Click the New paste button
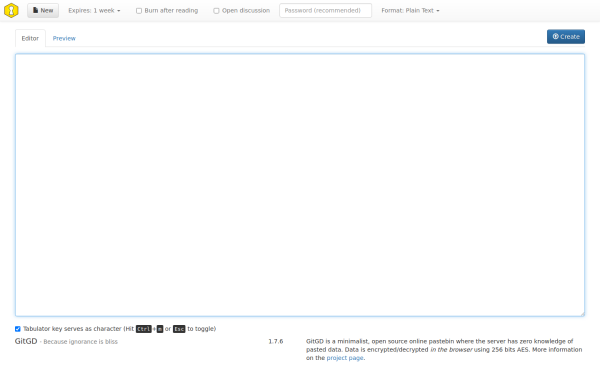 coord(43,10)
